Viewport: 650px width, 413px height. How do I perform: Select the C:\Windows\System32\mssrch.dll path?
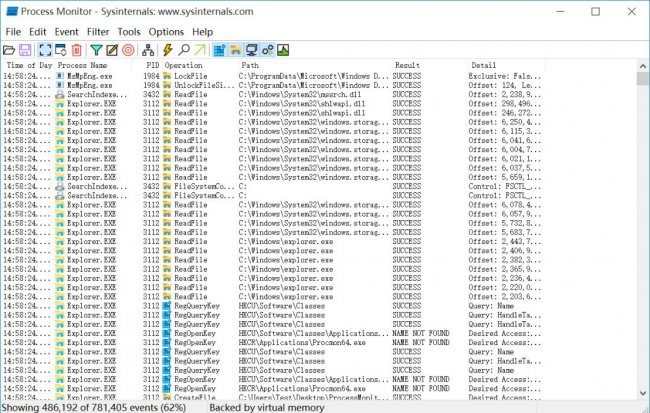coord(300,94)
